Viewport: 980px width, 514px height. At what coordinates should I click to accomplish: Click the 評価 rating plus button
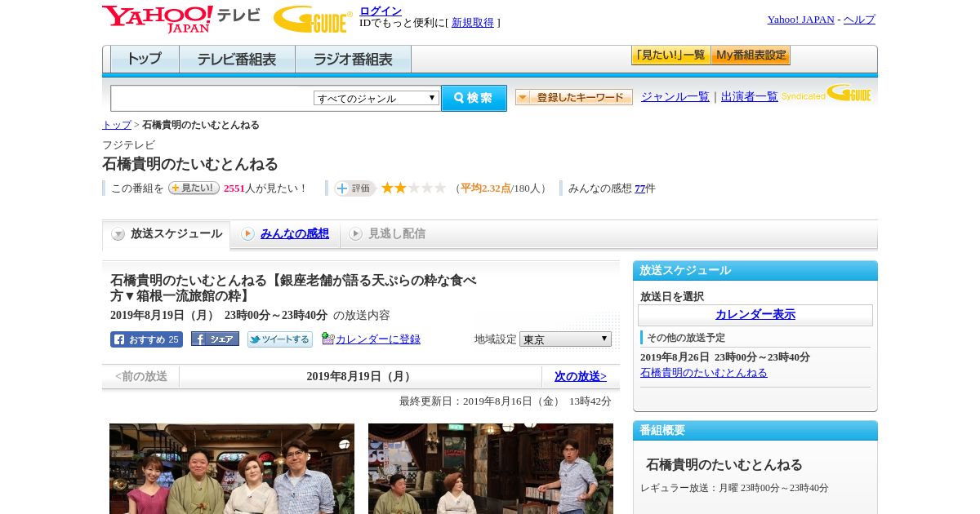click(354, 188)
